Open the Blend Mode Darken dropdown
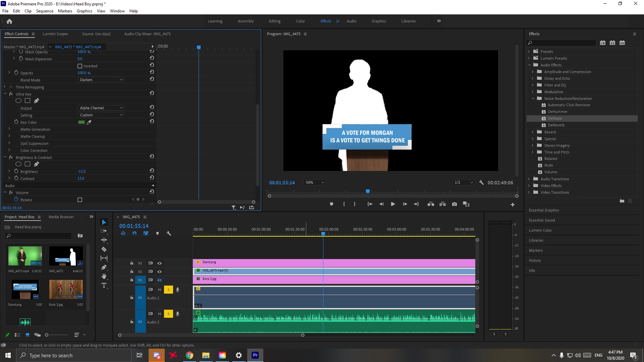 click(101, 80)
